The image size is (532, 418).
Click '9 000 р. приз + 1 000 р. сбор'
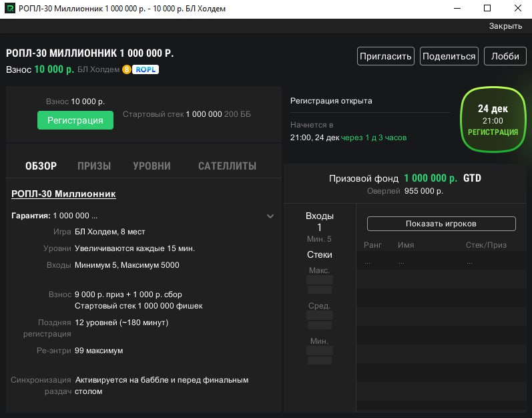click(x=128, y=294)
